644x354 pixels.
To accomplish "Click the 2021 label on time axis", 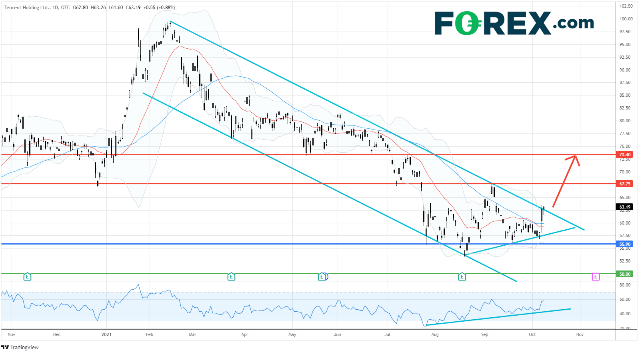I will click(106, 334).
